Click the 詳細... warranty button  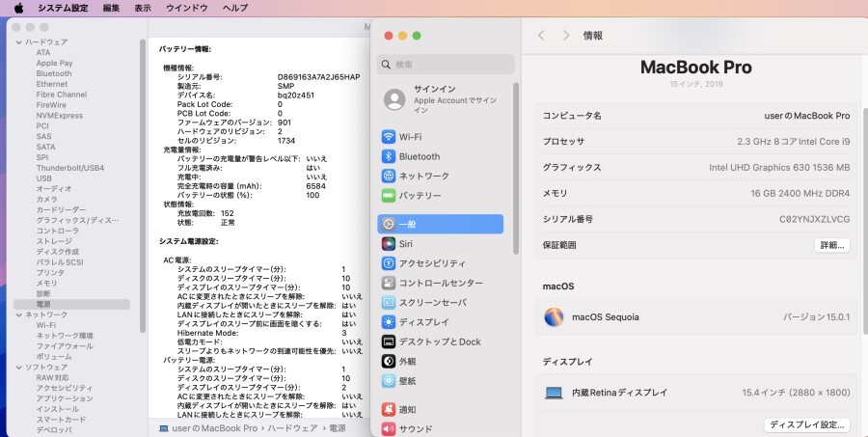pos(832,245)
